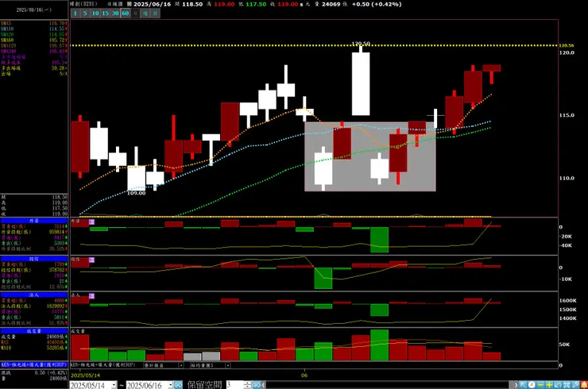The width and height of the screenshot is (588, 389).
Task: Click the tall white candle at 120.50 high
Action: (x=361, y=83)
